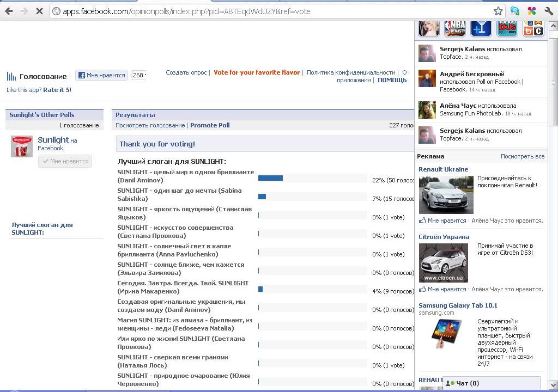The width and height of the screenshot is (558, 392).
Task: Toggle the 'Мне нравится' button under Sunlight page
Action: [x=65, y=161]
